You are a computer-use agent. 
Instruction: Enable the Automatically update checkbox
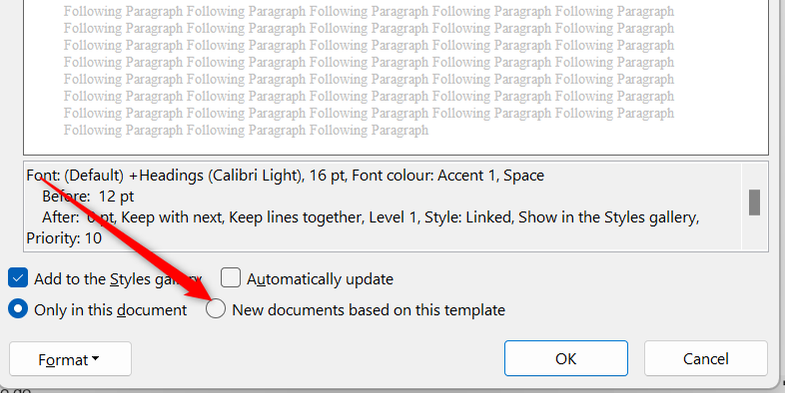coord(231,278)
